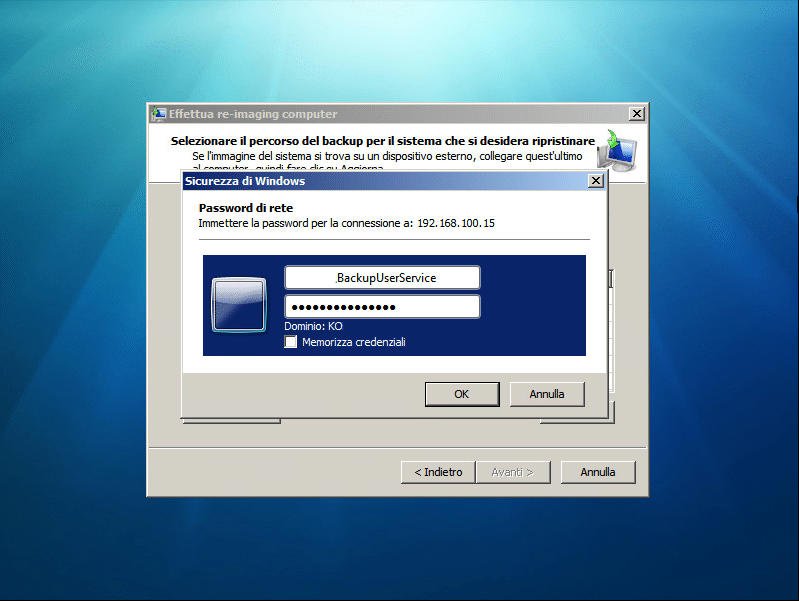Click the BackupUserService username field

coord(382,278)
